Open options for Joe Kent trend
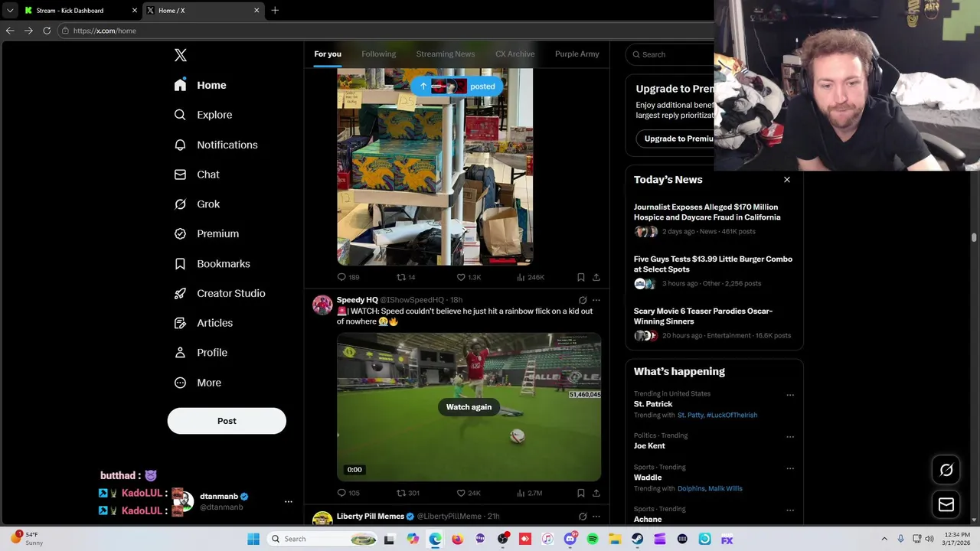 point(790,437)
